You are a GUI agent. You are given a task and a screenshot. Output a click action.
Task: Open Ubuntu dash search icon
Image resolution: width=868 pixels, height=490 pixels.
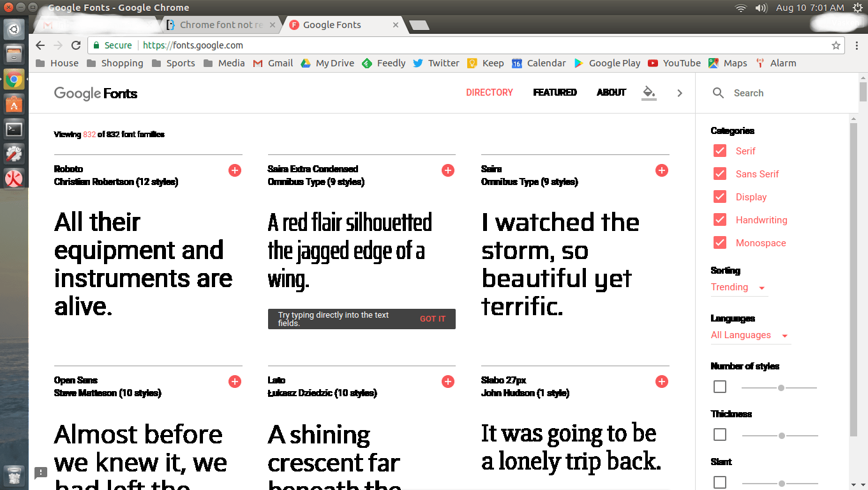click(14, 29)
